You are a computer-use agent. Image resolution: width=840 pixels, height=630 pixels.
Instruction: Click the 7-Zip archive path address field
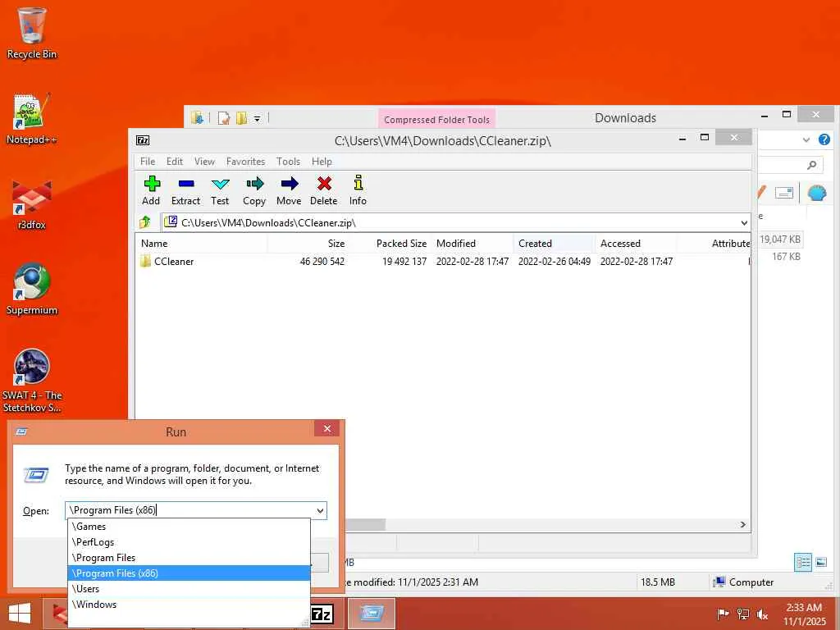(x=450, y=223)
